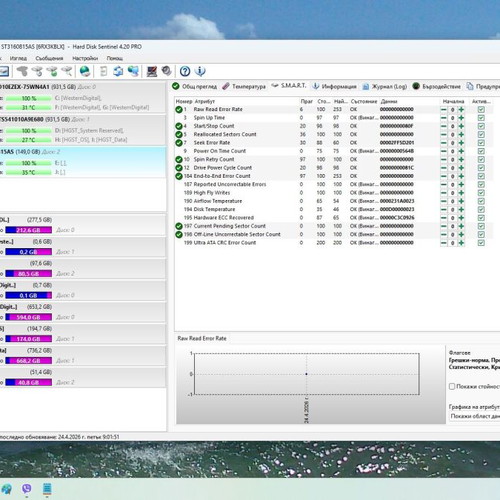Open the Изглед menu
Screen dimensions: 500x500
[18, 58]
